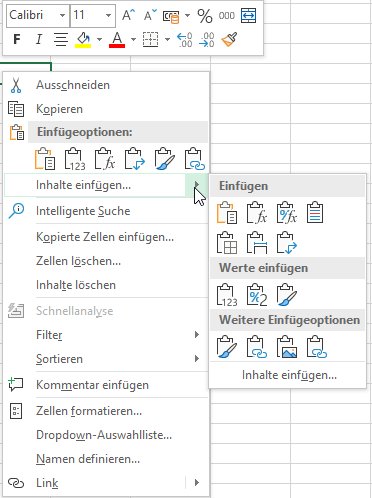Click Values and source formatting brush under Werte einfügen

287,295
